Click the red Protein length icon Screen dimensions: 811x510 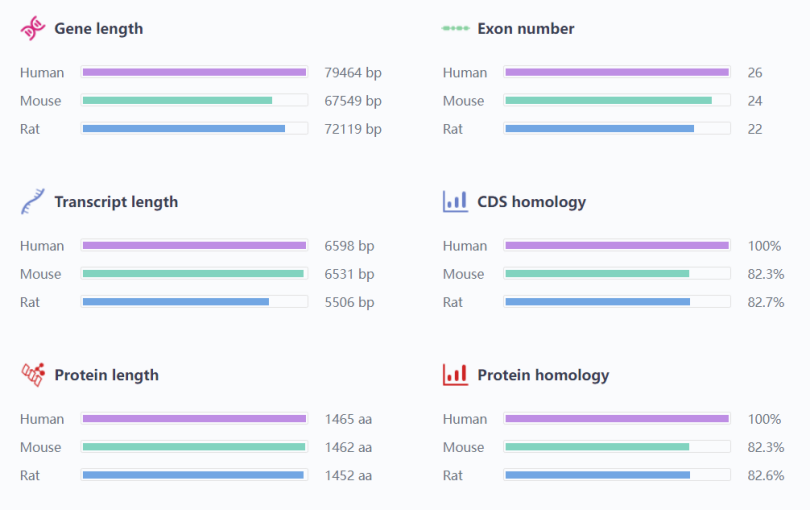33,375
